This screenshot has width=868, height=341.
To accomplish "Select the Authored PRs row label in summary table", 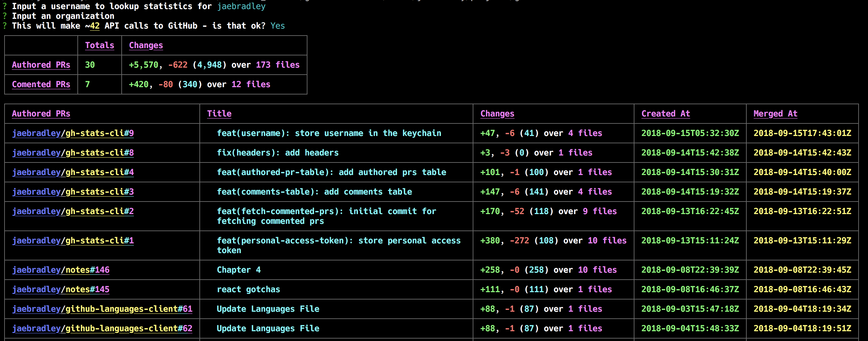I will tap(41, 65).
